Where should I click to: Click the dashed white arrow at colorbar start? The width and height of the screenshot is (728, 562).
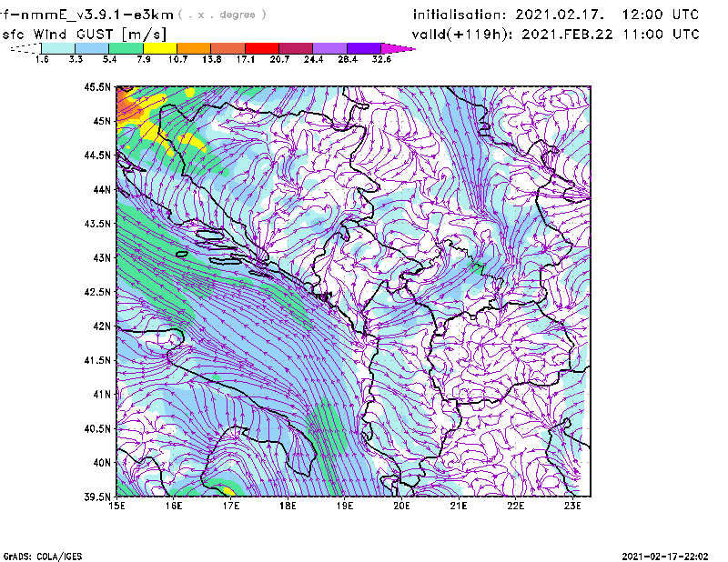(x=25, y=48)
